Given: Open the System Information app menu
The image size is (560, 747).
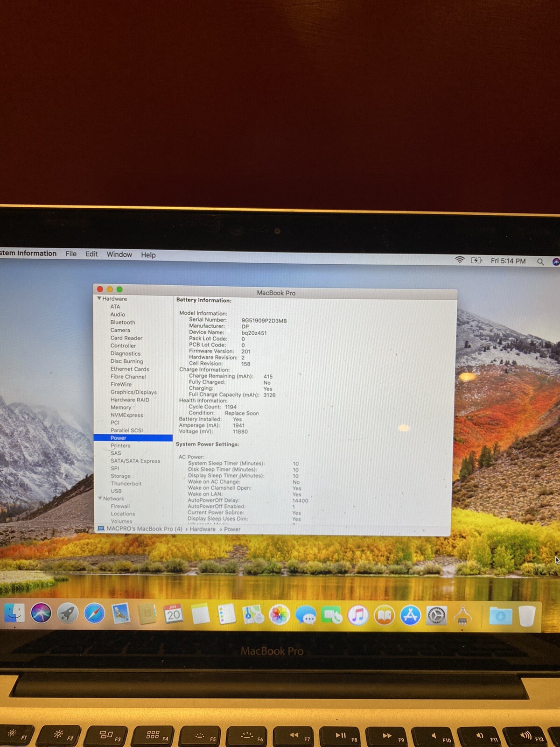Looking at the screenshot, I should pyautogui.click(x=28, y=253).
